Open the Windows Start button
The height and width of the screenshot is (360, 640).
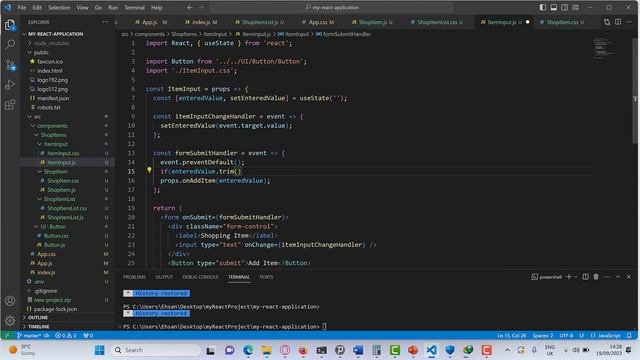tap(99, 350)
